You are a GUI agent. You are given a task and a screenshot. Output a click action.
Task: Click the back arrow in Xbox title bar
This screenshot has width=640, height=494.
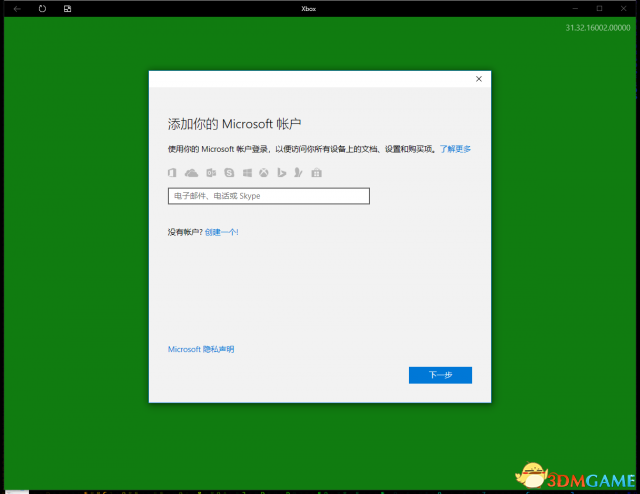17,9
